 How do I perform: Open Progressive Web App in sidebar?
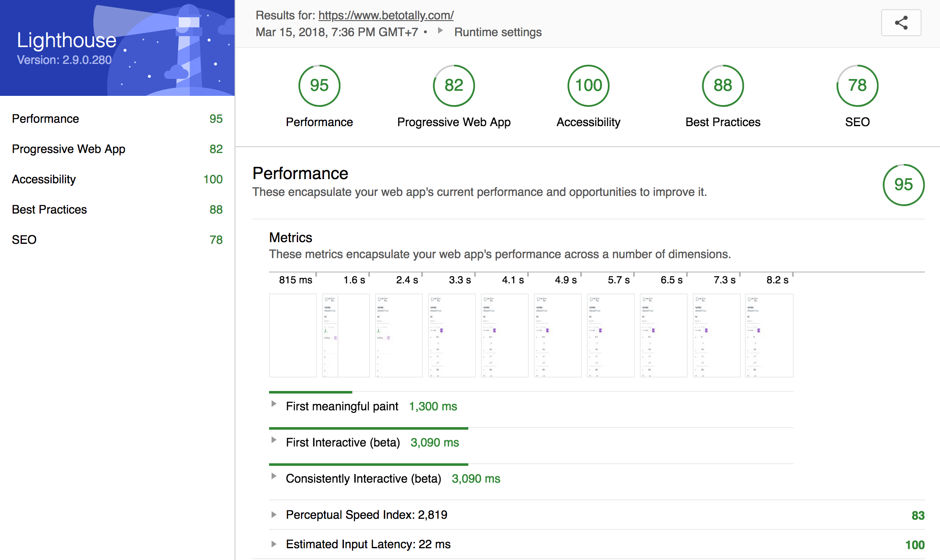click(x=69, y=149)
